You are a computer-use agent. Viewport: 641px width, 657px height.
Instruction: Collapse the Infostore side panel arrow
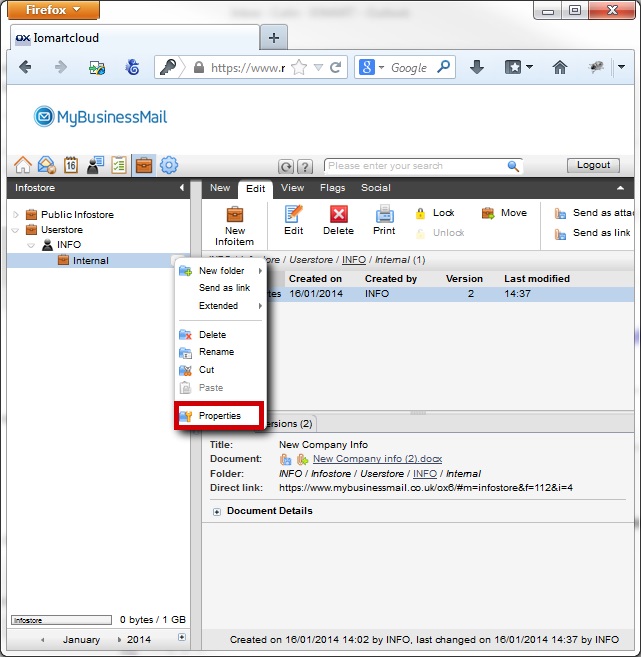click(181, 187)
